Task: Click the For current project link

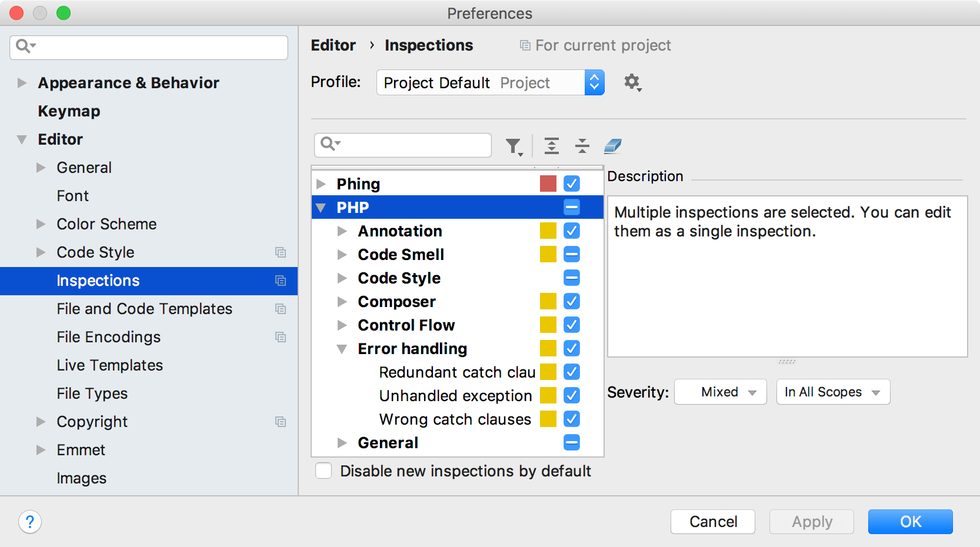Action: pyautogui.click(x=602, y=45)
